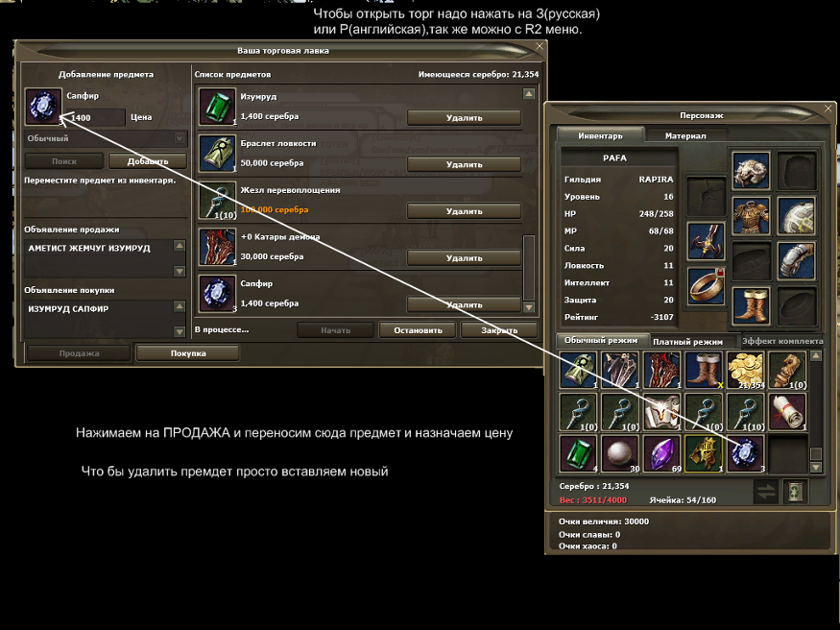Click the pearl item in inventory

click(x=620, y=453)
